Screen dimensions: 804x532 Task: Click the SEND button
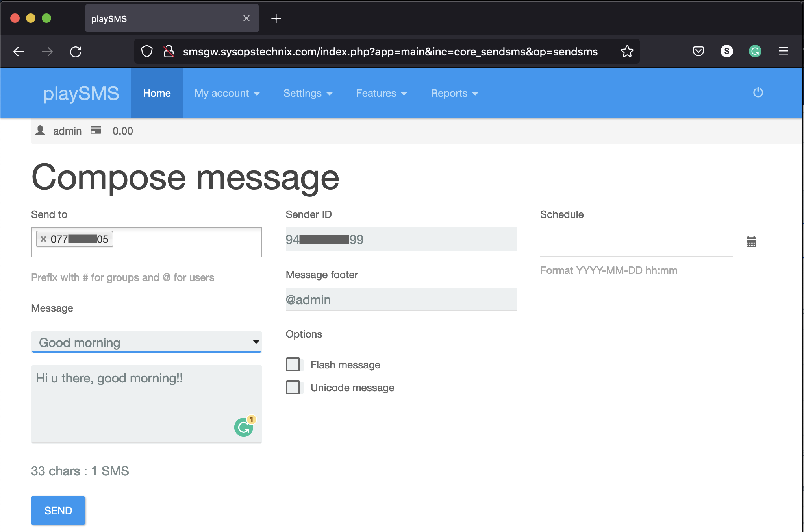tap(58, 510)
